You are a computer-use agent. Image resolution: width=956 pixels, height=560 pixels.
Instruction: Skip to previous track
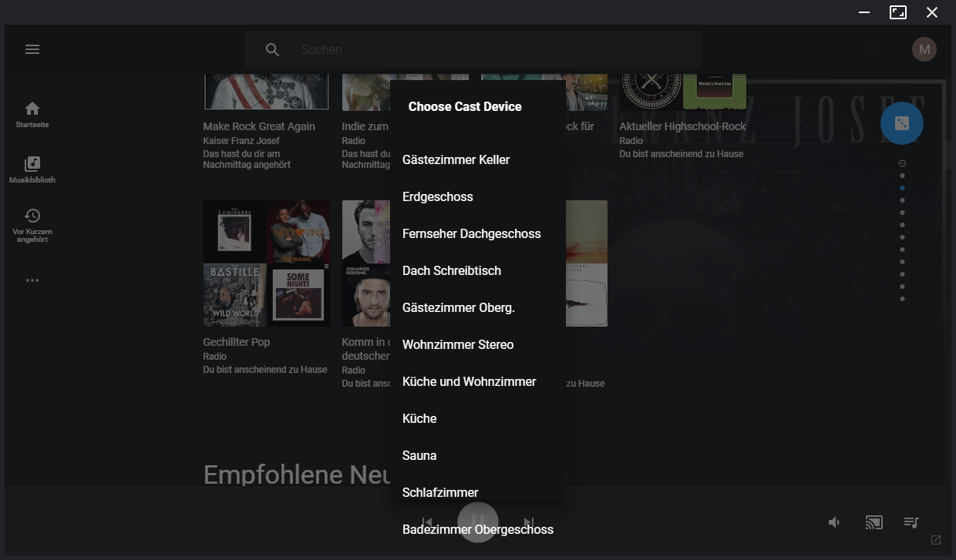(x=427, y=522)
